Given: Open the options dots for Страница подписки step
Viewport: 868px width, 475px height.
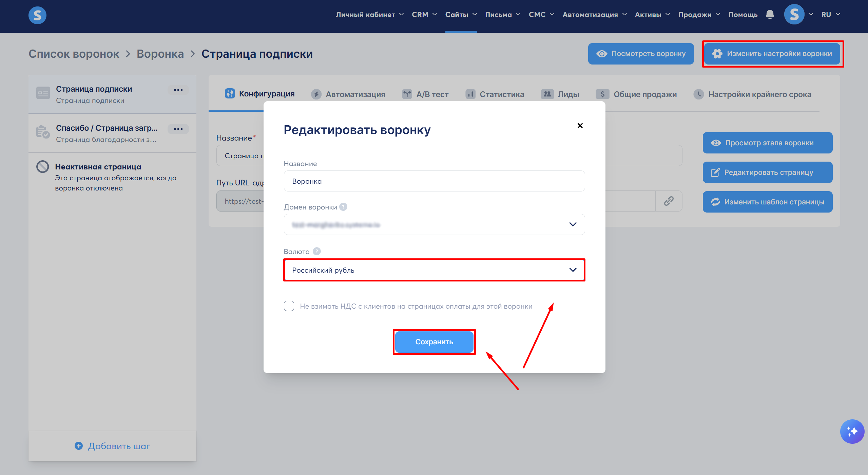Looking at the screenshot, I should [178, 90].
